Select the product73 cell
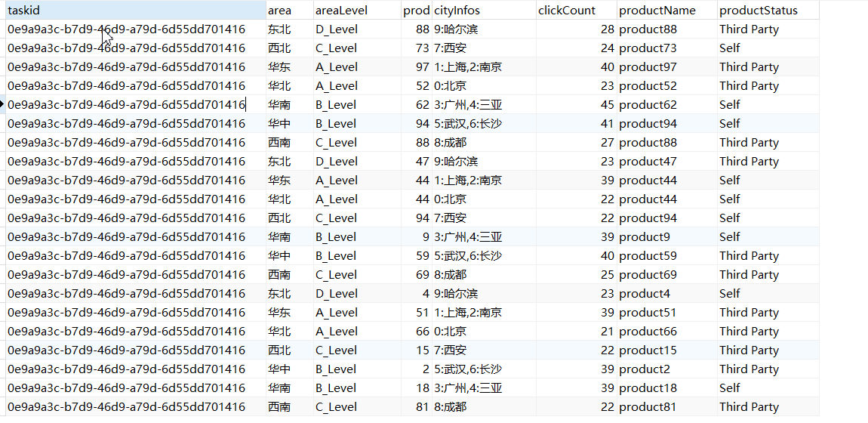 (667, 48)
